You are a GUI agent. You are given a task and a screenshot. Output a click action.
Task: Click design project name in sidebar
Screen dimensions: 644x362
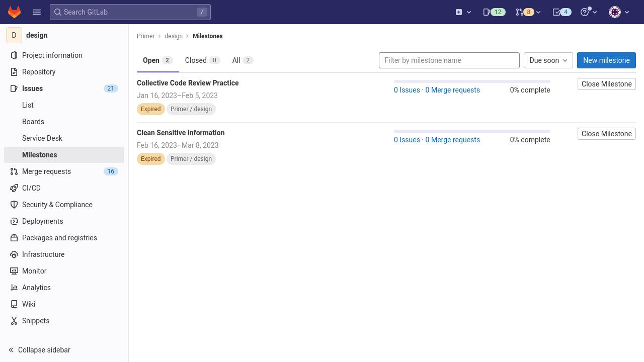pyautogui.click(x=37, y=35)
